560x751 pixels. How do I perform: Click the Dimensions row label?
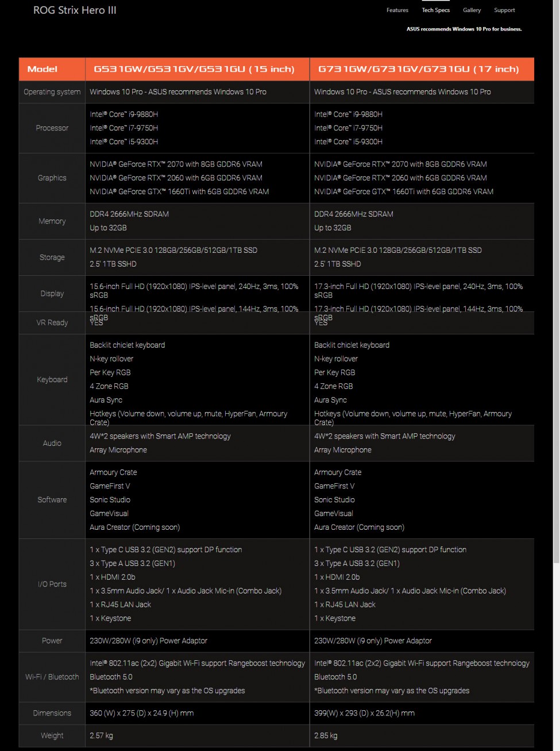click(52, 713)
